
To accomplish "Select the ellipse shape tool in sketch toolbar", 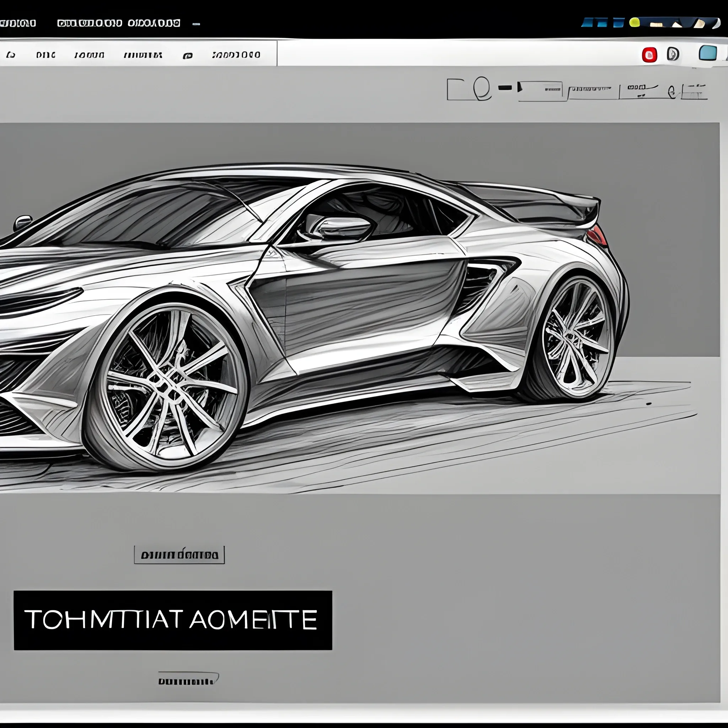I will click(482, 88).
